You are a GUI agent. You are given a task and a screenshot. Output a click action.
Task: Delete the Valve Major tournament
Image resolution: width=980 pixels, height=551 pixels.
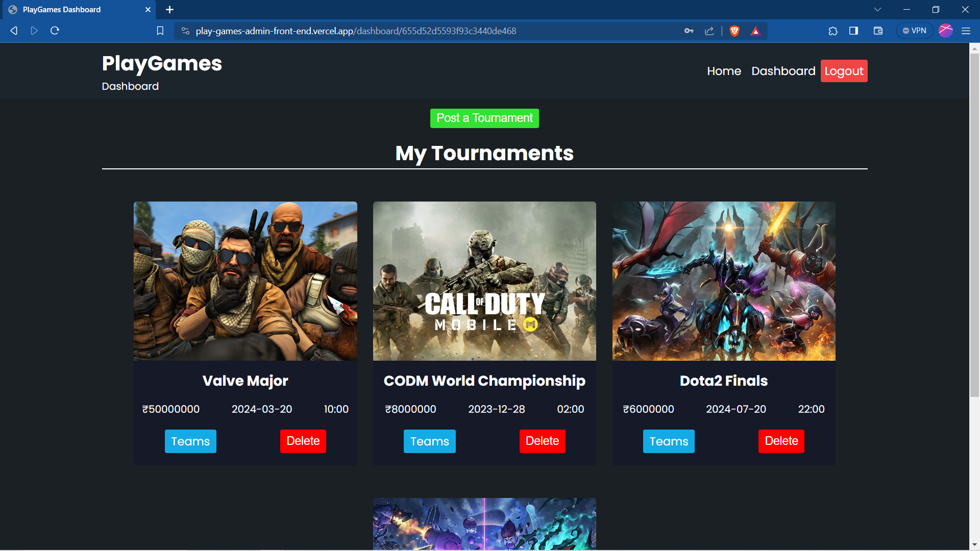click(303, 441)
